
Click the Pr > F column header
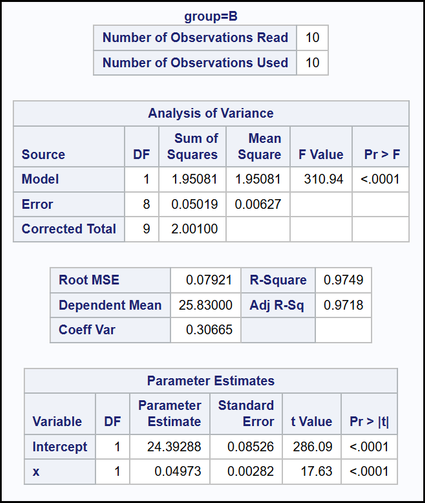point(382,155)
